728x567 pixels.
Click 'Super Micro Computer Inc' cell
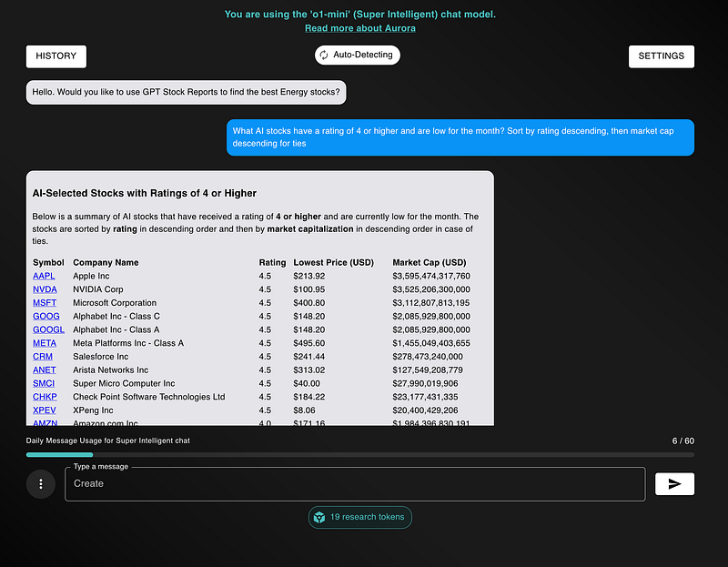(x=124, y=383)
